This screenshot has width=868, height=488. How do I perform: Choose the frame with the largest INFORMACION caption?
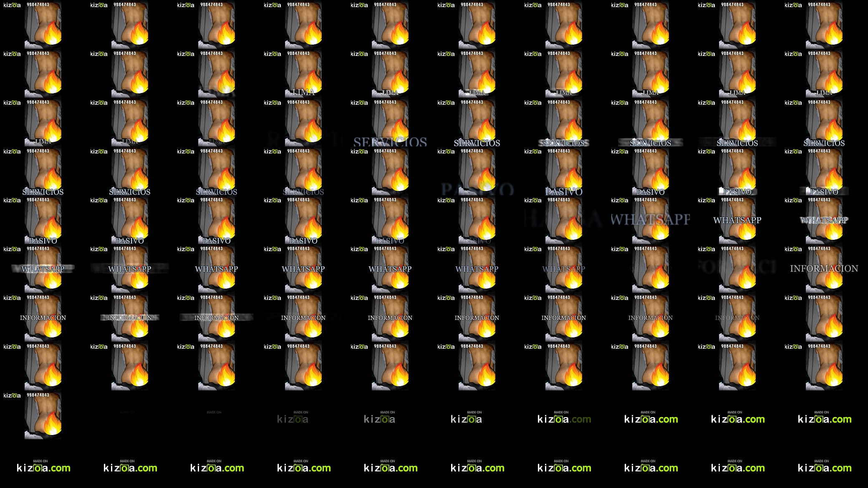coord(824,269)
